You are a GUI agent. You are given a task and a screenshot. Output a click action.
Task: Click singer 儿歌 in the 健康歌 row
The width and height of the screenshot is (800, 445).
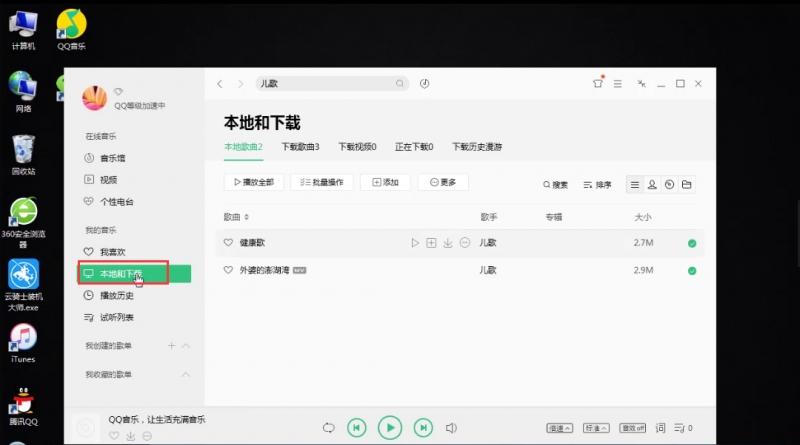coord(488,243)
